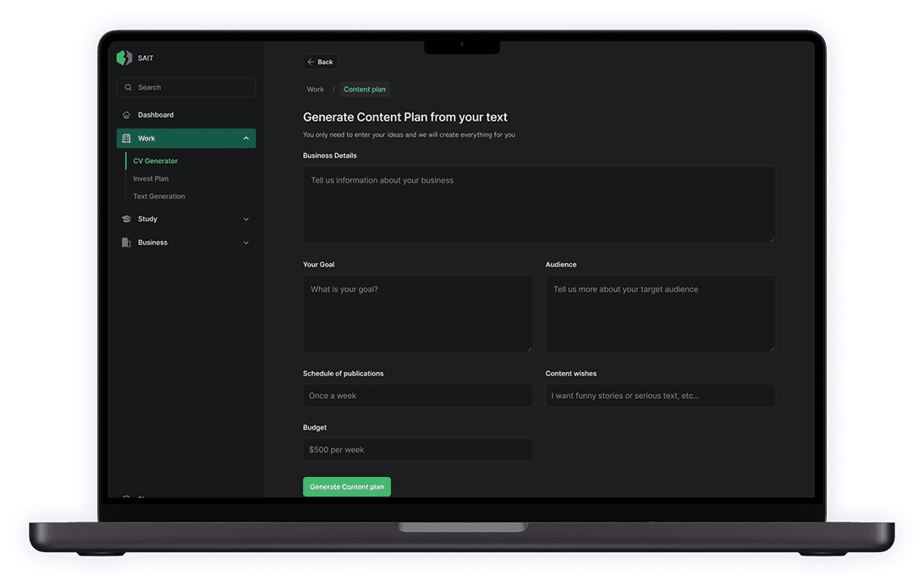
Task: Focus the Business Details text area
Action: [x=539, y=205]
